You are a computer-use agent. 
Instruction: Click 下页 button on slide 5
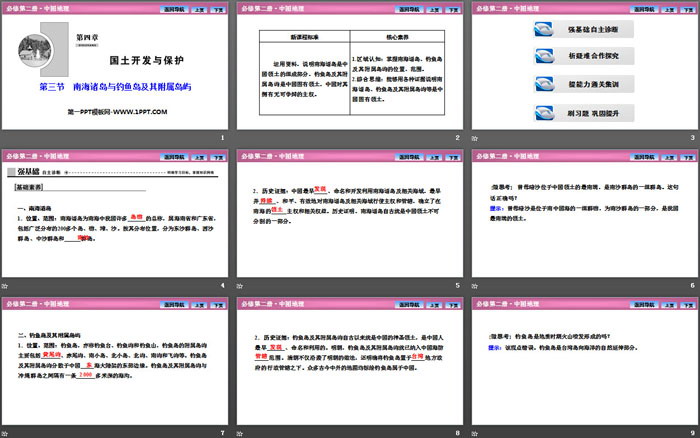pyautogui.click(x=453, y=157)
